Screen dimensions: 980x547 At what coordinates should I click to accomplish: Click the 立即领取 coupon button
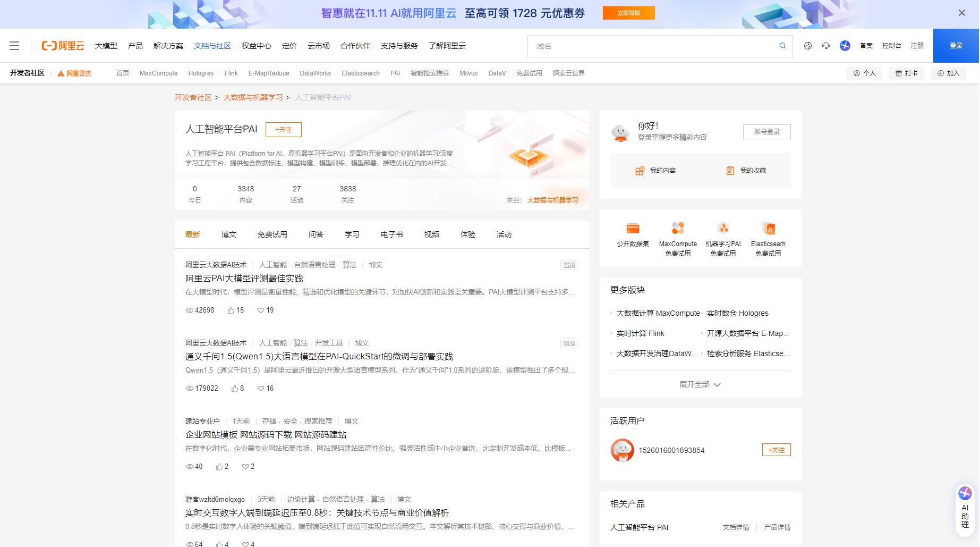(x=628, y=13)
